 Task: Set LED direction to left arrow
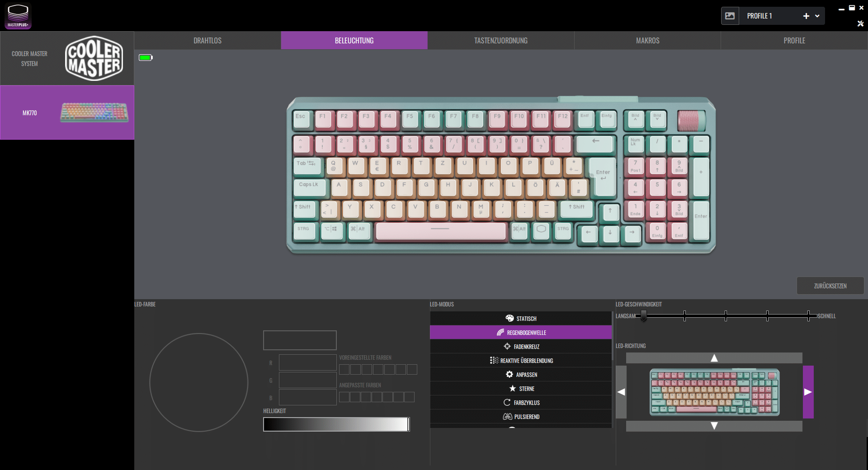point(621,392)
